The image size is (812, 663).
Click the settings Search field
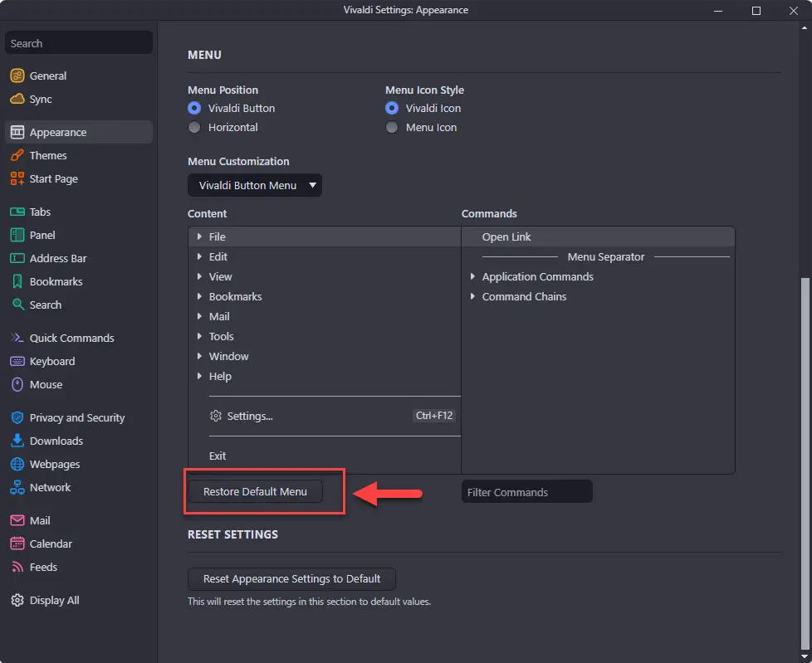tap(79, 43)
